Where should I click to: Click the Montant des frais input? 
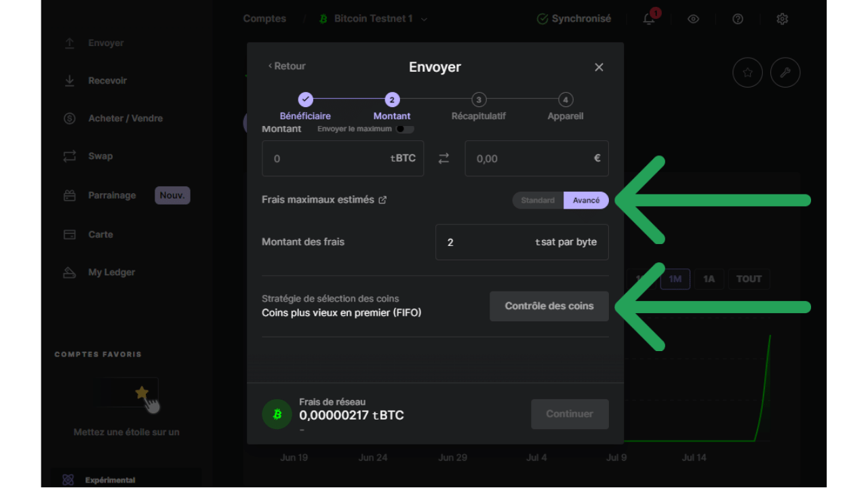coord(522,242)
